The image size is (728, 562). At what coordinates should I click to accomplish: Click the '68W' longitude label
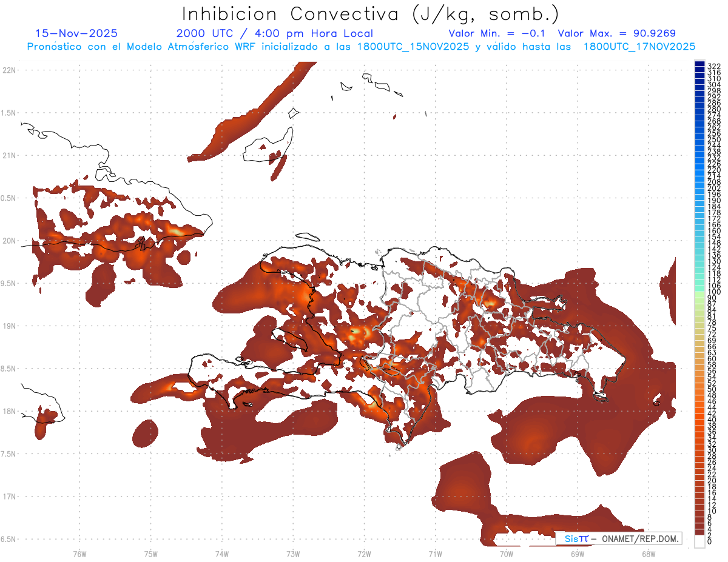click(x=649, y=554)
